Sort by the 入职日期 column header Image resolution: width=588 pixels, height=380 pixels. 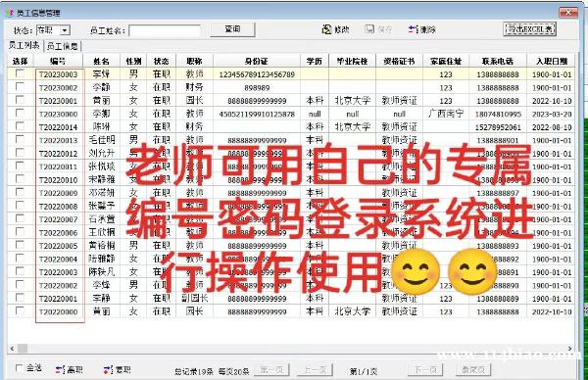click(x=551, y=61)
